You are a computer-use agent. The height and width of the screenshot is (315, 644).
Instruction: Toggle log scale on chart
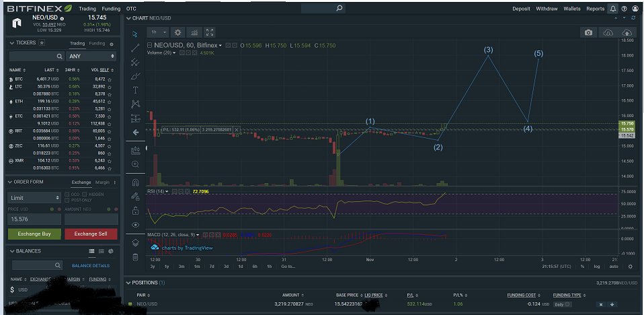click(597, 267)
